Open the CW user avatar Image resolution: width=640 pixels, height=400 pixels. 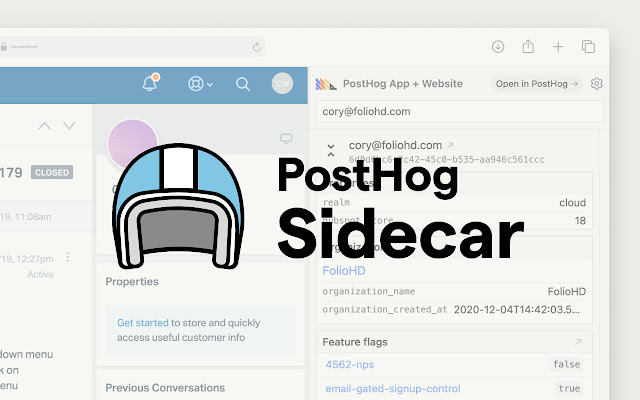[x=282, y=83]
